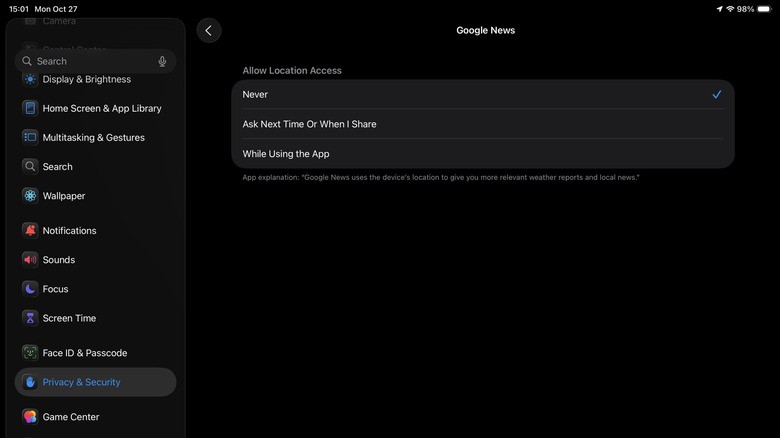This screenshot has height=438, width=780.
Task: Select Never for location access
Action: click(483, 94)
